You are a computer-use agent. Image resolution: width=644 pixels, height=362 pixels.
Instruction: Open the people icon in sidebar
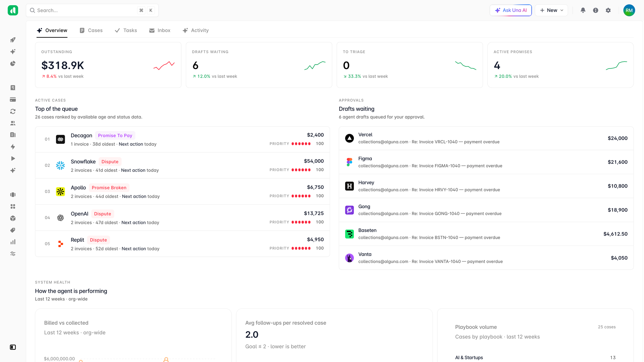tap(13, 123)
